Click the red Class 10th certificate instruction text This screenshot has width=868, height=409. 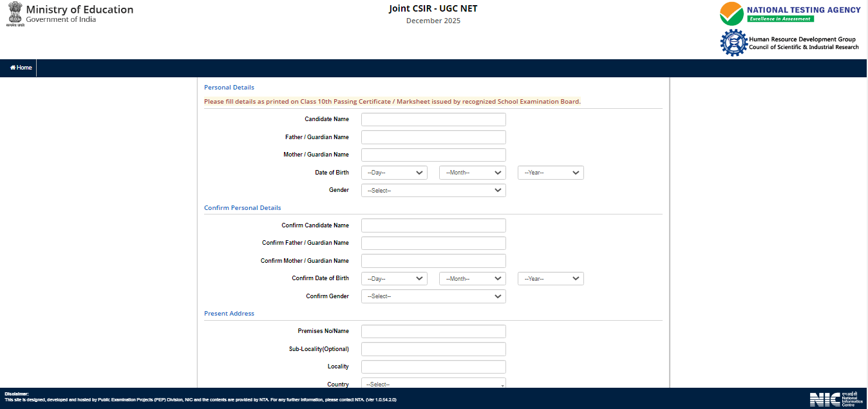coord(392,102)
